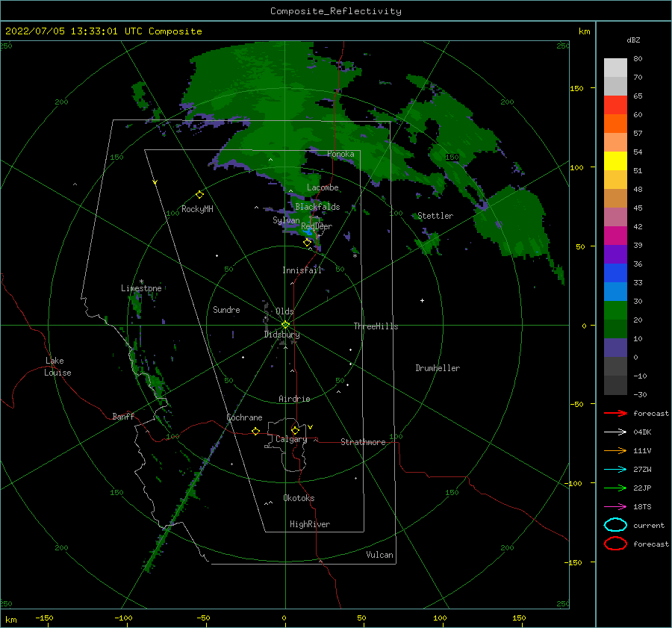The image size is (672, 628).
Task: Click the cyan current ellipse legend icon
Action: click(615, 525)
